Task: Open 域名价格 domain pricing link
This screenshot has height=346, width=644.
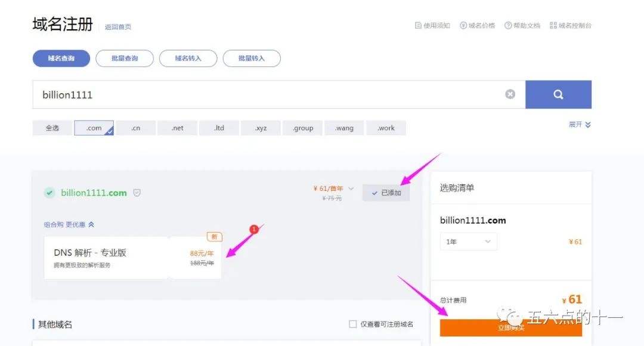Action: (x=477, y=26)
